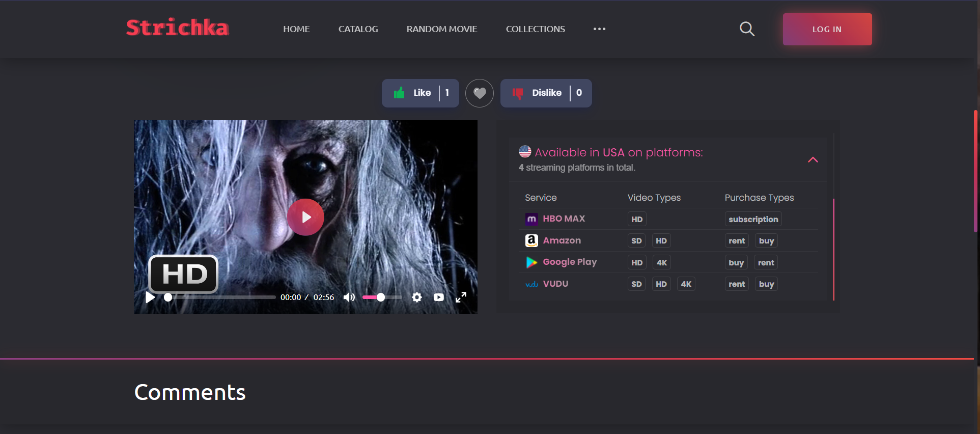The height and width of the screenshot is (434, 980).
Task: Click the USA flag icon
Action: tap(525, 152)
